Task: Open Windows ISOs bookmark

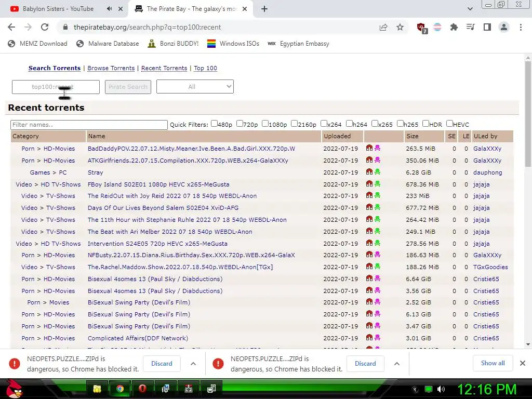Action: (233, 44)
